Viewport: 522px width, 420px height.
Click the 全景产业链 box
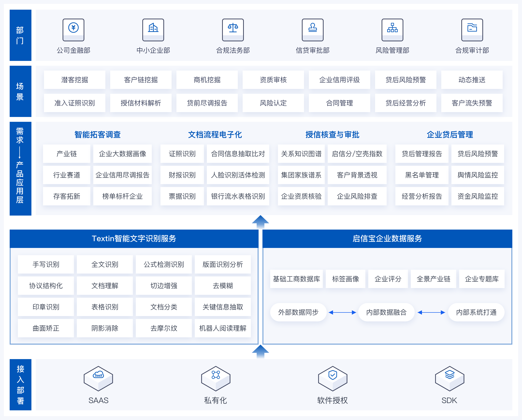pyautogui.click(x=433, y=279)
